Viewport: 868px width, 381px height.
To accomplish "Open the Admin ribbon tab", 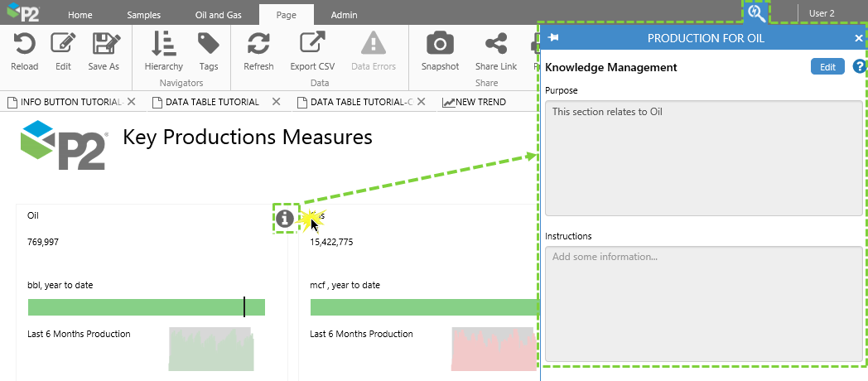I will pos(344,15).
